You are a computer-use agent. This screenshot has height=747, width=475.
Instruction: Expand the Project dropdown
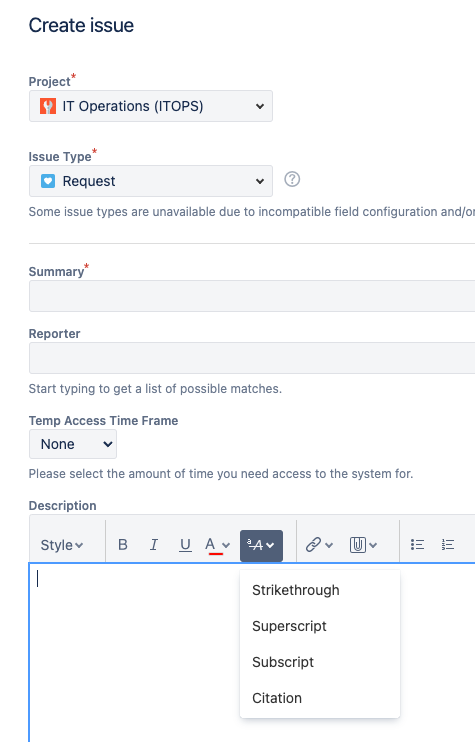pyautogui.click(x=151, y=106)
